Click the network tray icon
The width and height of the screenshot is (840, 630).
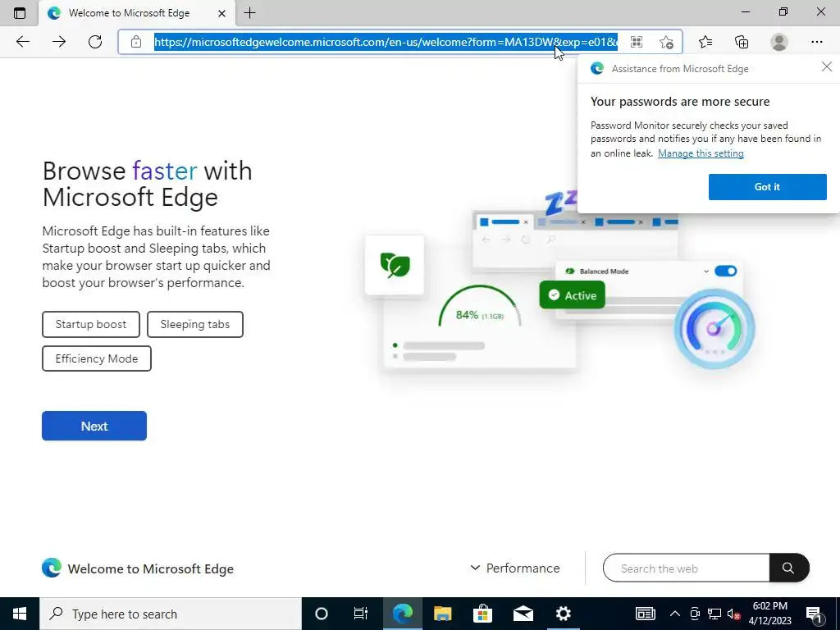[x=714, y=614]
